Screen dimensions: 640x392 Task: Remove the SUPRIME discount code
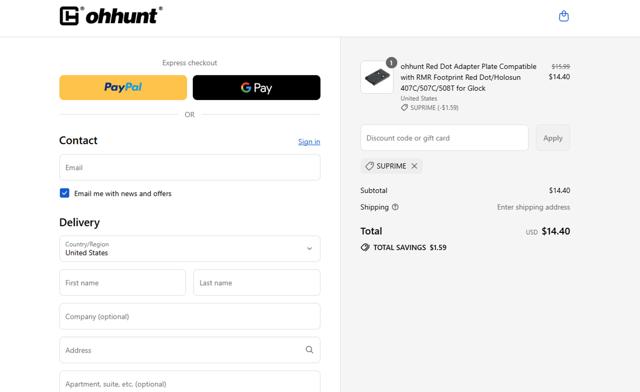pos(414,166)
